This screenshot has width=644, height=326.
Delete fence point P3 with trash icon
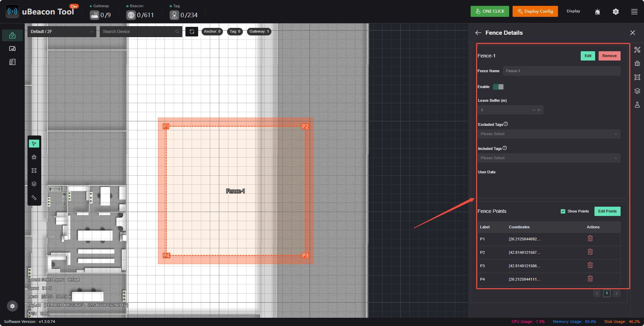pyautogui.click(x=590, y=265)
